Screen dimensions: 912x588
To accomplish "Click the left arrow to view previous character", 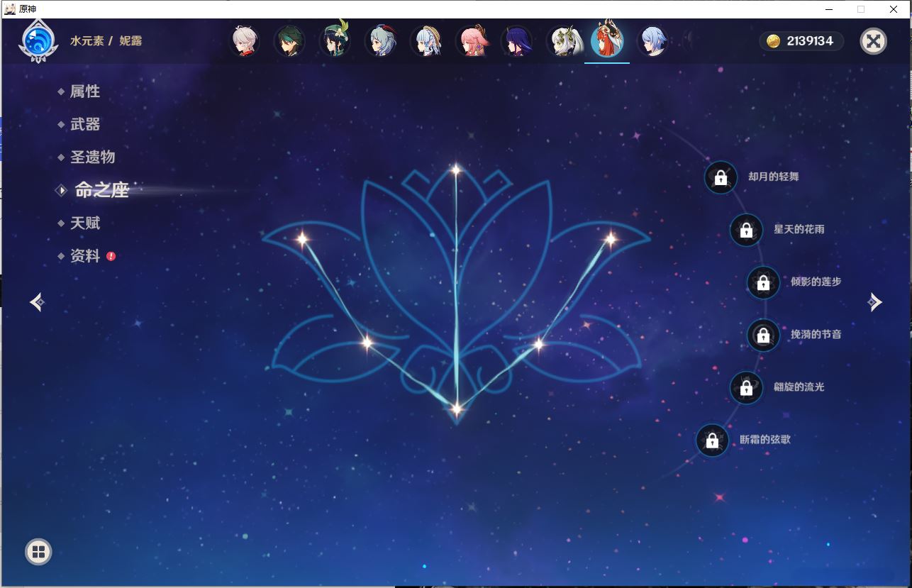I will [x=36, y=301].
